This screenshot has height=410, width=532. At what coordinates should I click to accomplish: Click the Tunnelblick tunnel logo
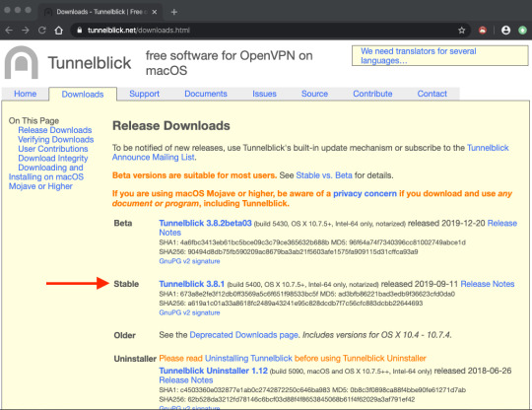pos(22,62)
